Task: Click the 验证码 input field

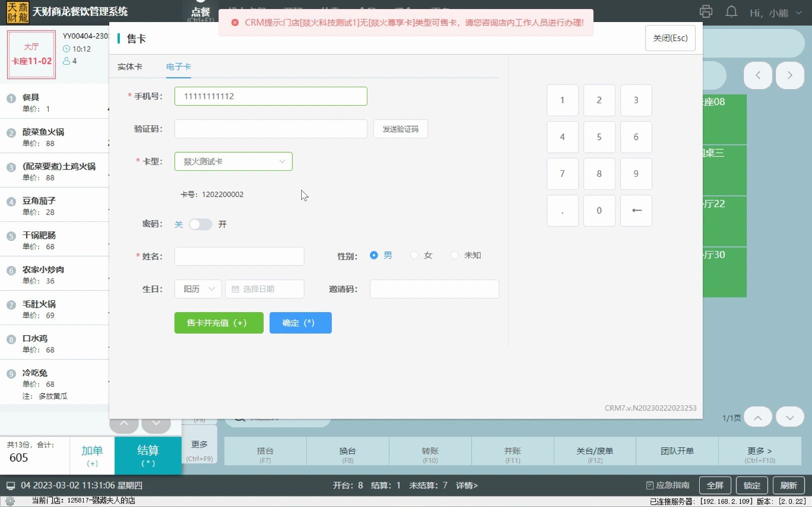Action: coord(271,129)
